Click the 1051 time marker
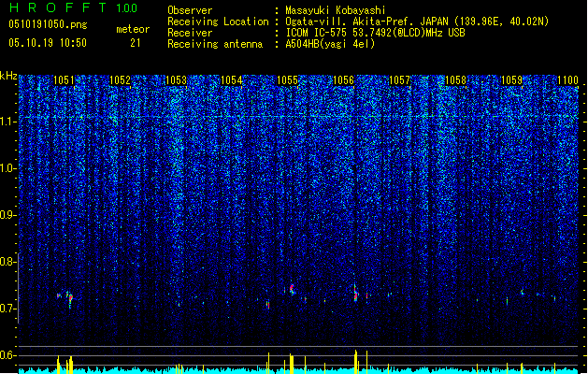The image size is (588, 374). coord(65,80)
